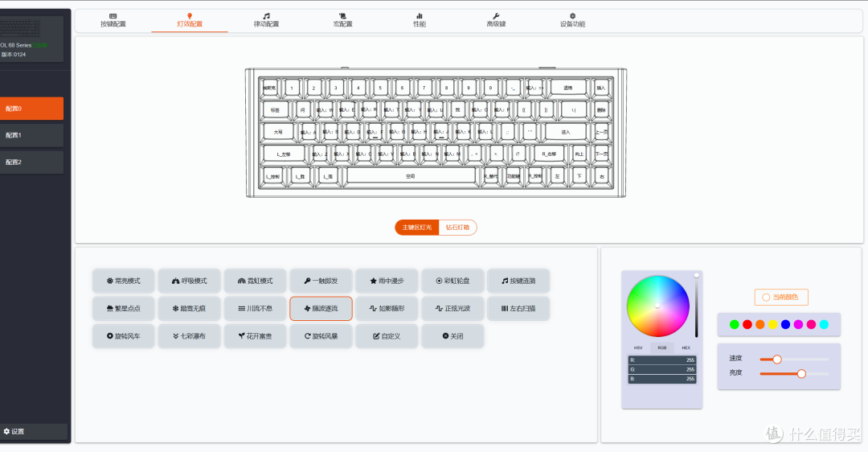Choose the 川流不息 flowing lines effect
Screen dimensions: 868x452
point(256,309)
